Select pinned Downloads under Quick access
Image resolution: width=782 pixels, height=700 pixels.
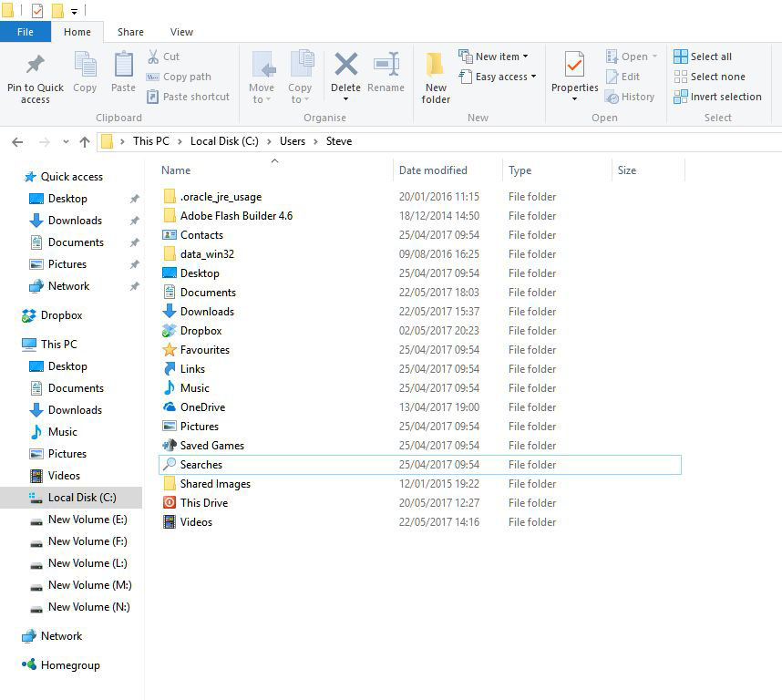click(75, 221)
